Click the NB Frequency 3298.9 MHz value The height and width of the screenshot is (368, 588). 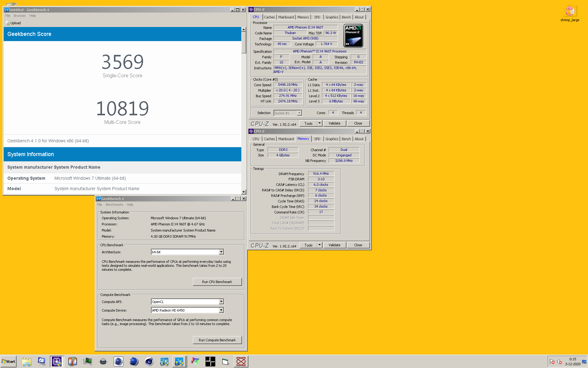coord(344,161)
